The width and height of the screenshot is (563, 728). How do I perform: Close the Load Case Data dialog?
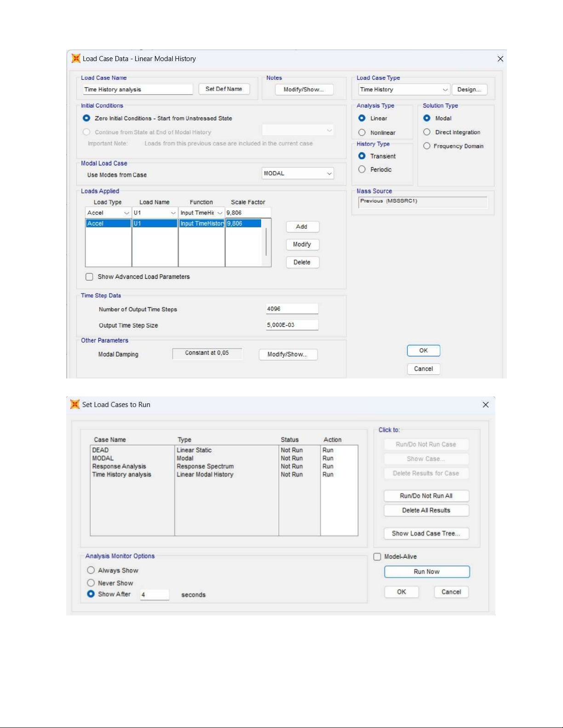coord(500,59)
